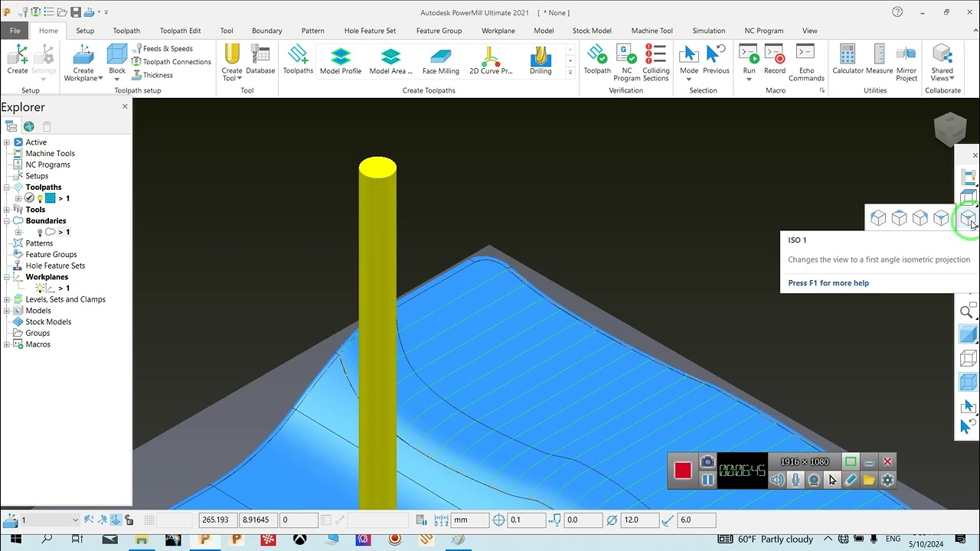
Task: Open Echo Commands
Action: 806,63
